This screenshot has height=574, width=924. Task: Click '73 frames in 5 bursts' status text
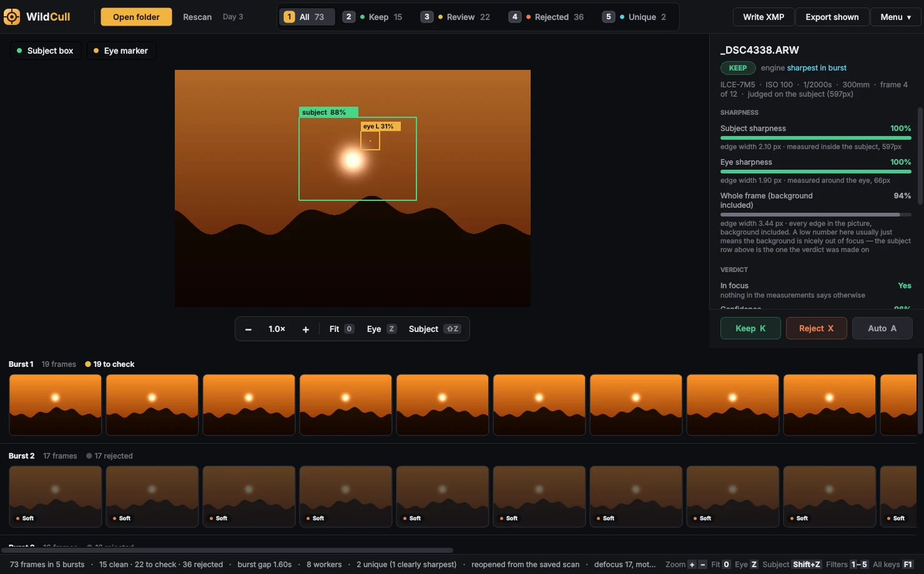[x=47, y=564]
